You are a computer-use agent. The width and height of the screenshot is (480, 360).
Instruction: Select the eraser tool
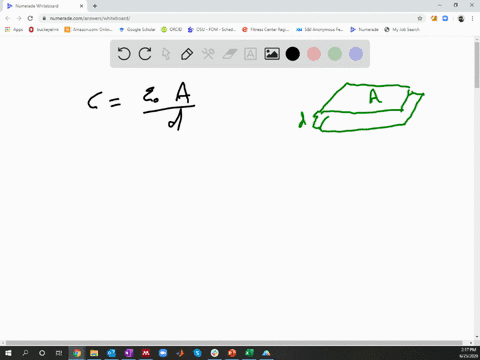pos(230,54)
